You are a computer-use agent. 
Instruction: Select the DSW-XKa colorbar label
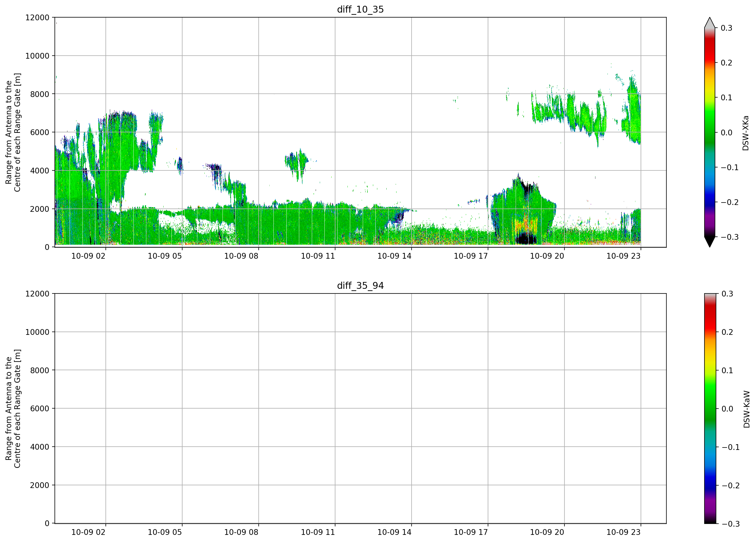[746, 133]
